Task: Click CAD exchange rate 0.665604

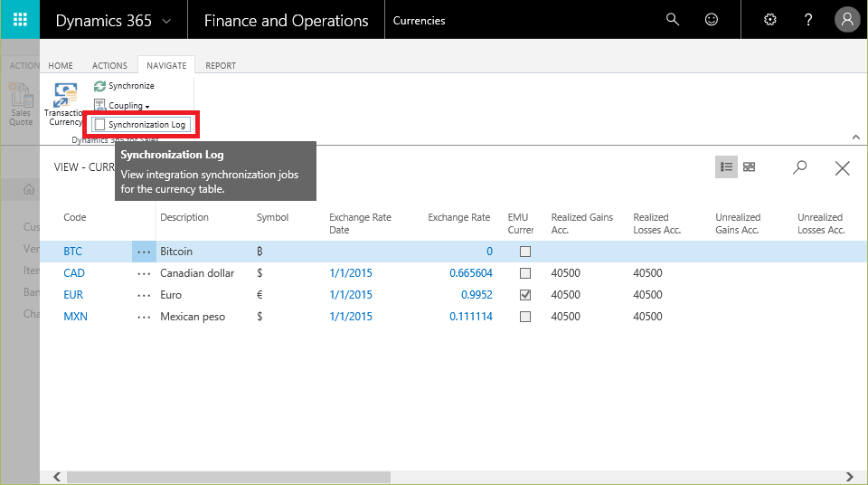Action: pos(471,272)
